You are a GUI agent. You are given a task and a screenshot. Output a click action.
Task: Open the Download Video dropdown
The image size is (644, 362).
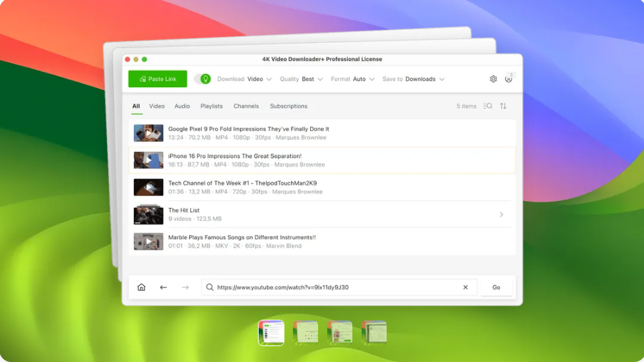pyautogui.click(x=244, y=79)
